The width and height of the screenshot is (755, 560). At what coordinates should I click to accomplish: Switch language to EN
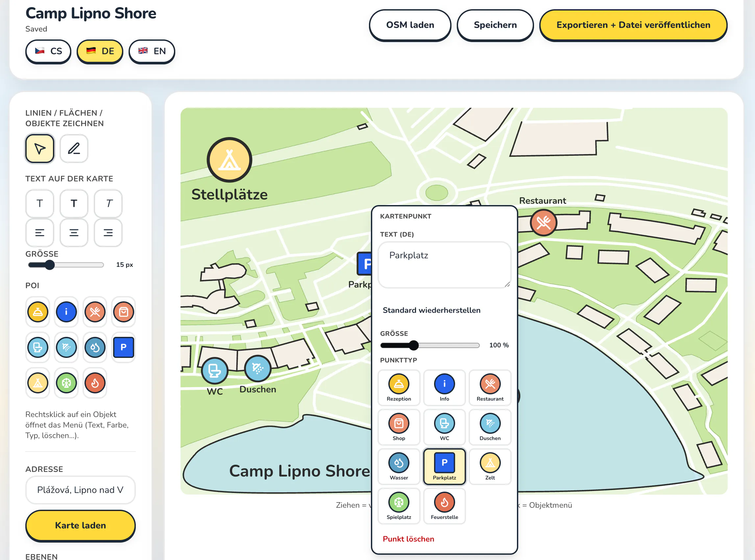(152, 51)
